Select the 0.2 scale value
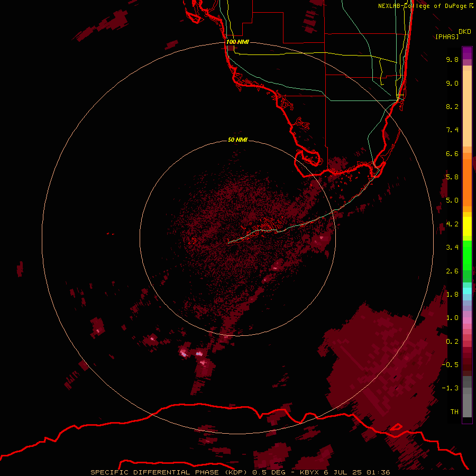This screenshot has height=476, width=476. pos(452,342)
